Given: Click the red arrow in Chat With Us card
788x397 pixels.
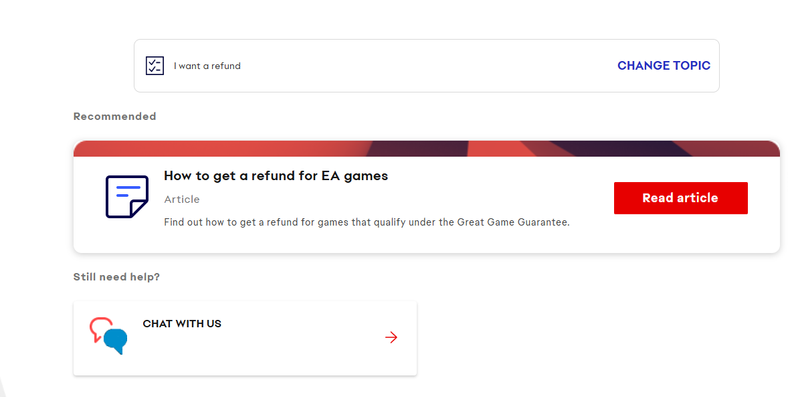Looking at the screenshot, I should pos(391,337).
